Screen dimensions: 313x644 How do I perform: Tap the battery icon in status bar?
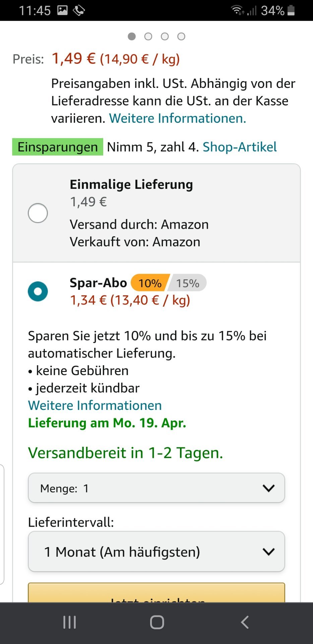(291, 10)
